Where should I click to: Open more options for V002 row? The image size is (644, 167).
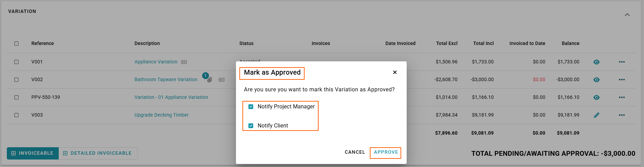point(622,80)
